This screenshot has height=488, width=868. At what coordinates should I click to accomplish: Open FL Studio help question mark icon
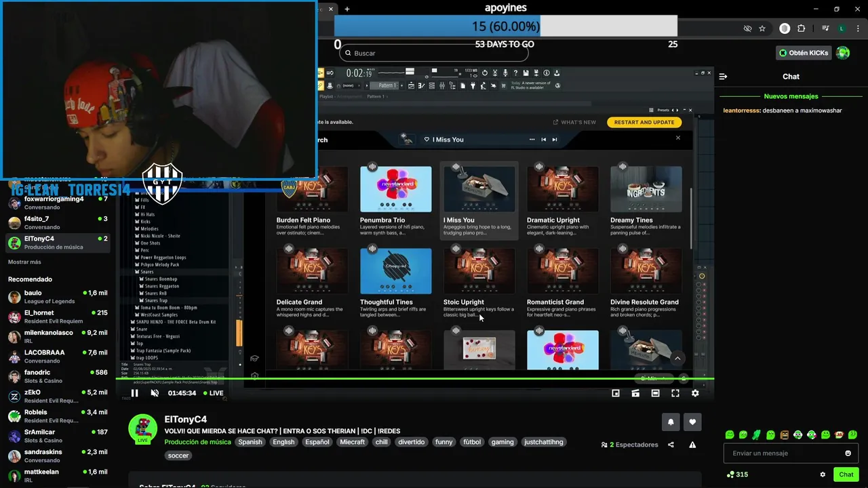(x=516, y=73)
